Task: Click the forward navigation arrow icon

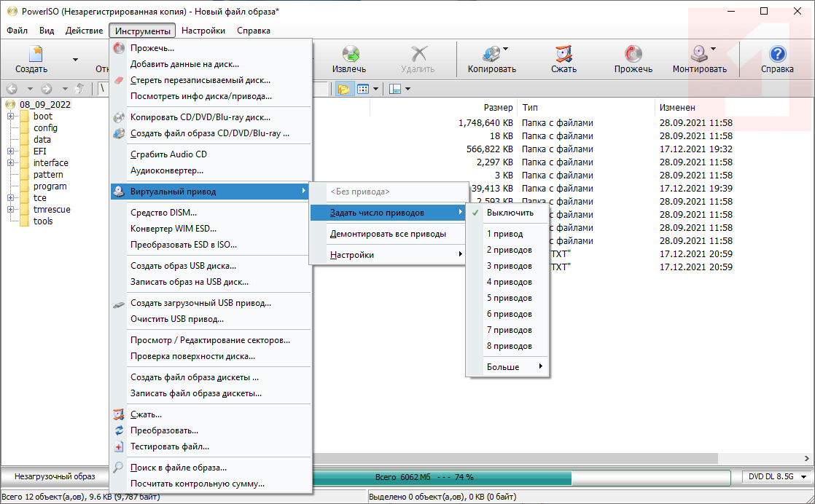Action: 47,89
